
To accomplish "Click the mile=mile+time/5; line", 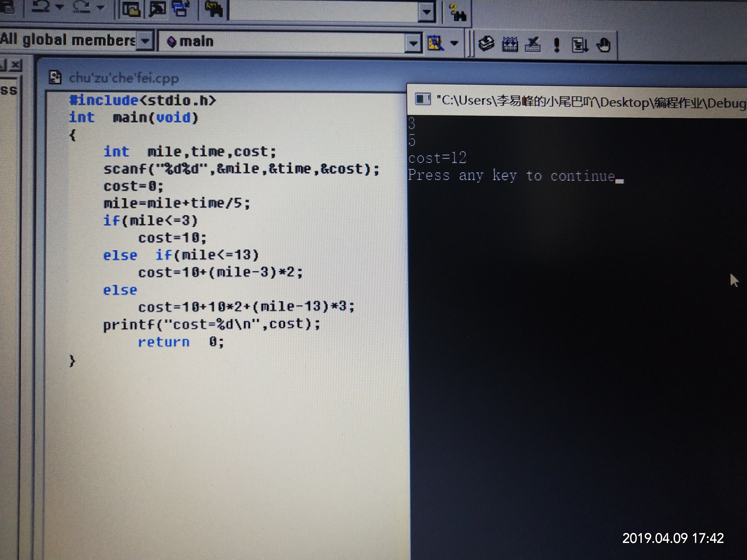I will (177, 203).
